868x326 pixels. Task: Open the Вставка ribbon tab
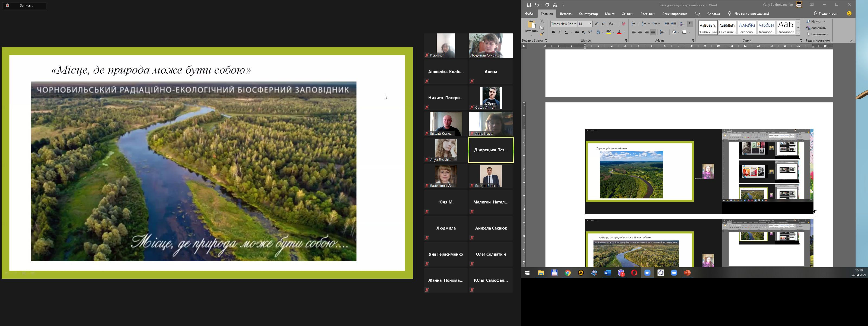tap(565, 14)
